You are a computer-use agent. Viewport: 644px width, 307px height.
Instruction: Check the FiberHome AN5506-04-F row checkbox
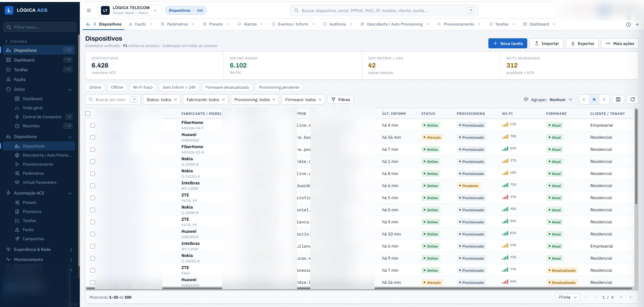(93, 125)
